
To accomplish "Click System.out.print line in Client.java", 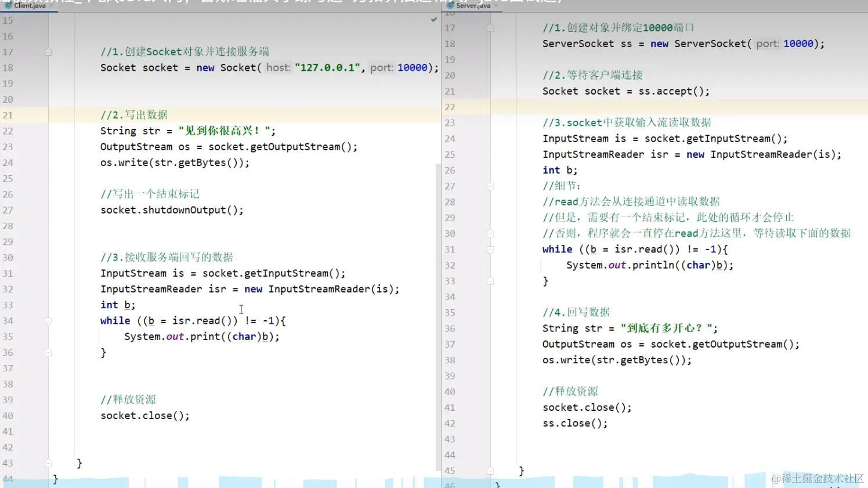I will [x=201, y=337].
